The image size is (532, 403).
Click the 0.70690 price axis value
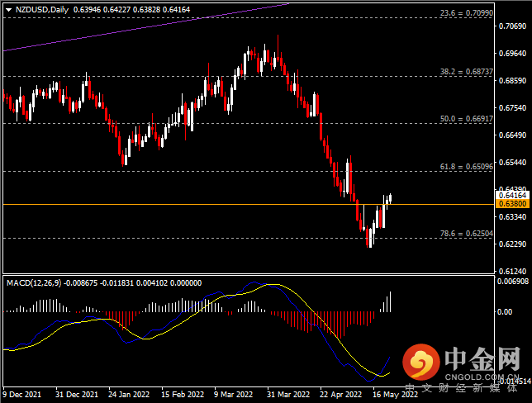(x=513, y=26)
